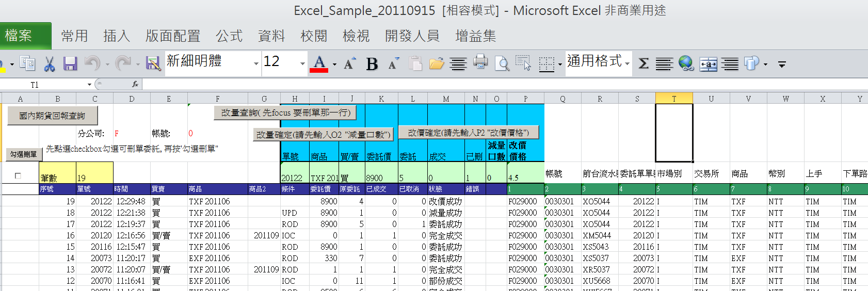
Task: Open font name dropdown 新細明體
Action: [256, 64]
